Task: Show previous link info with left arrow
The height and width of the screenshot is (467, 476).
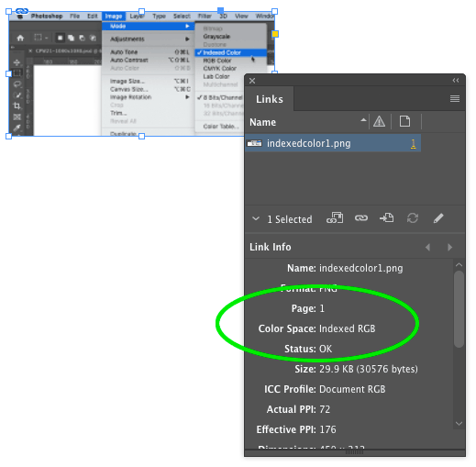Action: 427,247
